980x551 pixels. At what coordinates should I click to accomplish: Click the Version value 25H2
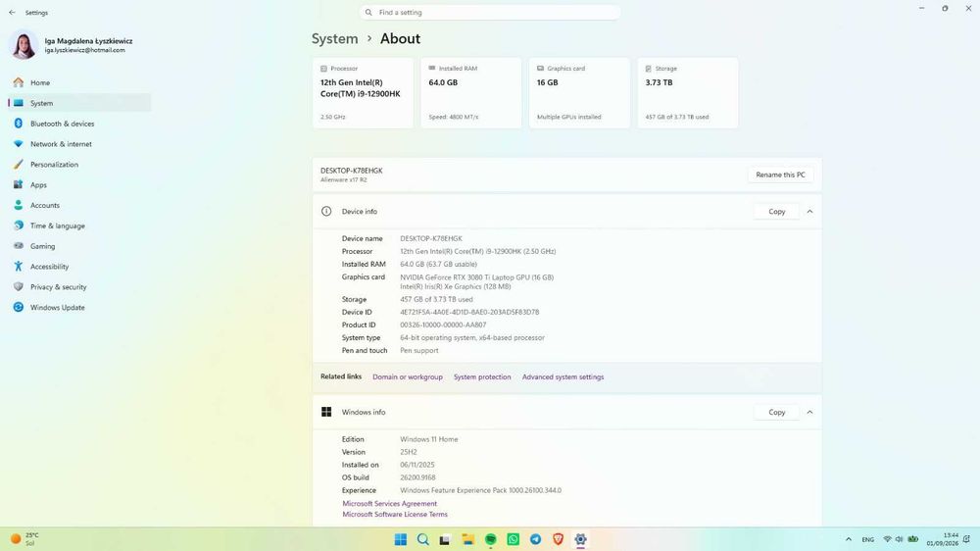(x=408, y=452)
